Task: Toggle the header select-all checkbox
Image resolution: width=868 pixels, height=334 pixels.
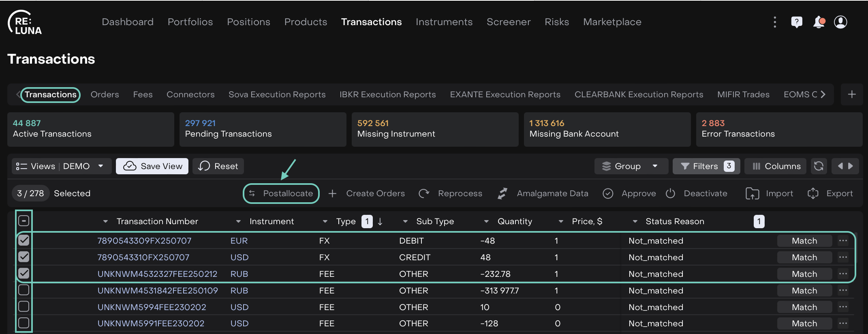Action: click(24, 221)
